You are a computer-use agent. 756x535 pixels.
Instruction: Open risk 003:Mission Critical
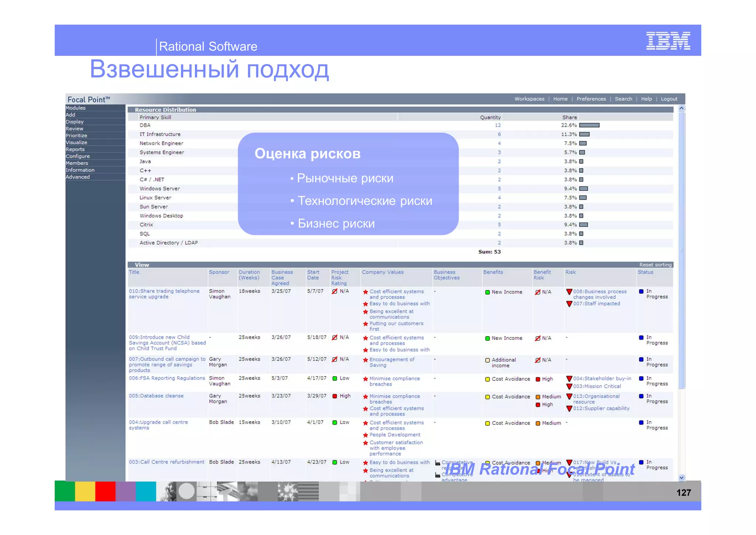pos(597,386)
